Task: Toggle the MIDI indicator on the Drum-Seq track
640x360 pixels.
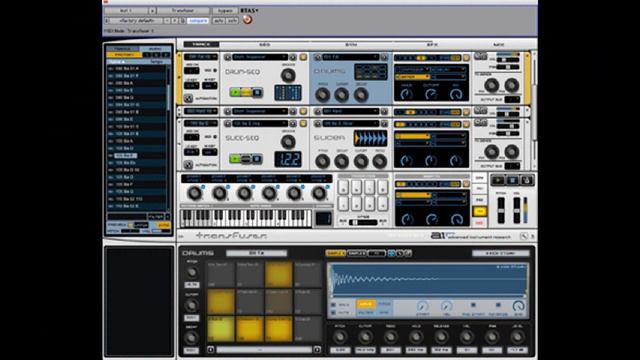Action: click(x=214, y=71)
